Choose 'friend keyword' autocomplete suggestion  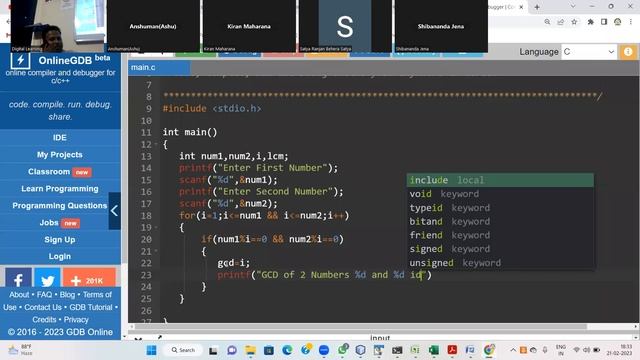coord(500,235)
